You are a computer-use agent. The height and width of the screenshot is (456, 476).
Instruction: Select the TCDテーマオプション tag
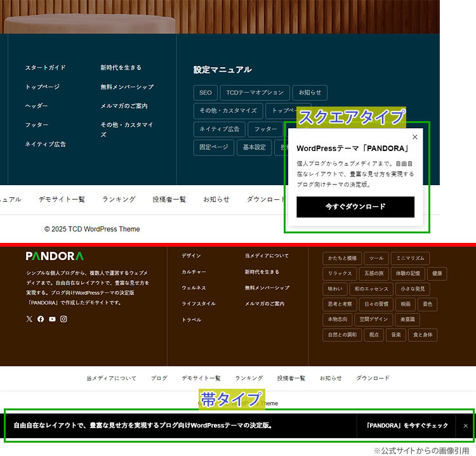pos(255,93)
